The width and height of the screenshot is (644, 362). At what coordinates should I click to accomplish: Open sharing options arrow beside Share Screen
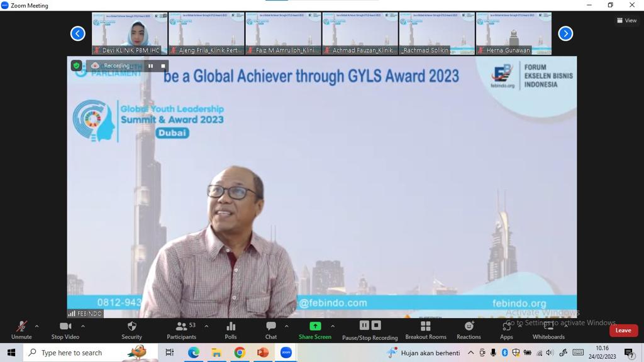[333, 326]
